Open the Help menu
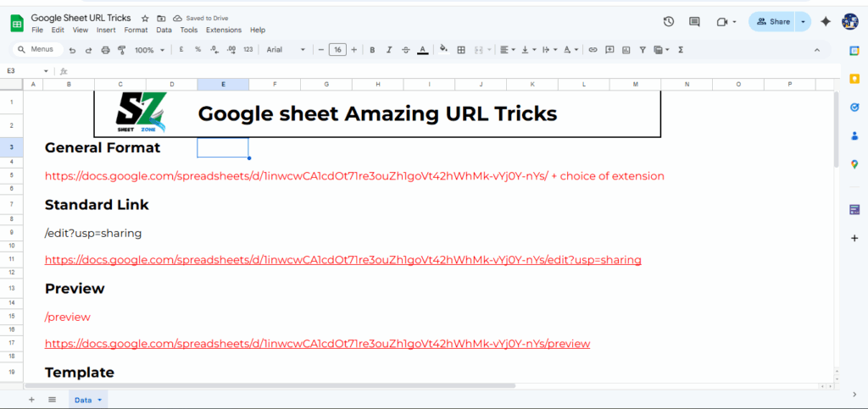This screenshot has width=868, height=409. 258,30
